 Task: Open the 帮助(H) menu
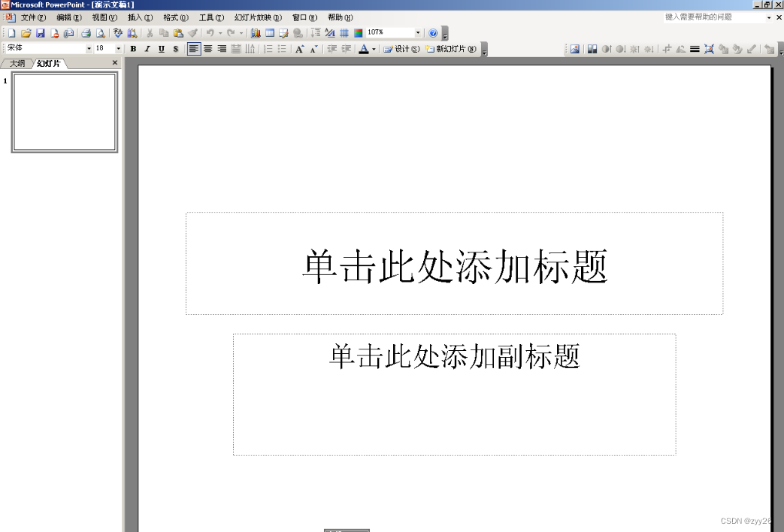(341, 17)
